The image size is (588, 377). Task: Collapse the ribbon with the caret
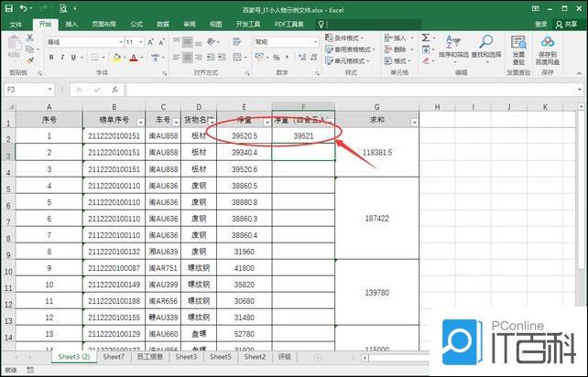pos(579,73)
